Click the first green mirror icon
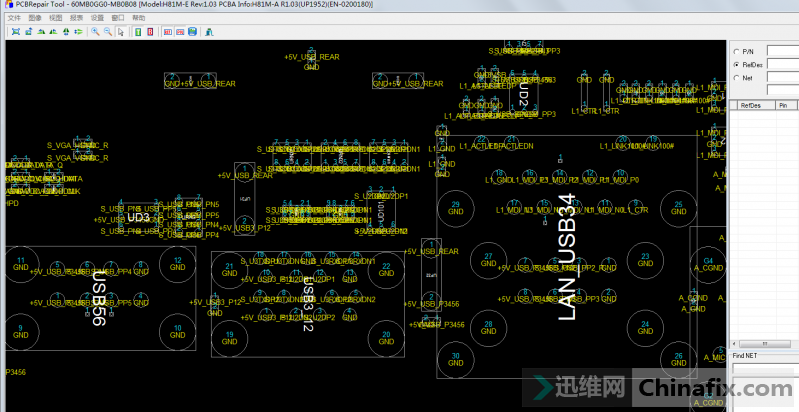 (41, 32)
